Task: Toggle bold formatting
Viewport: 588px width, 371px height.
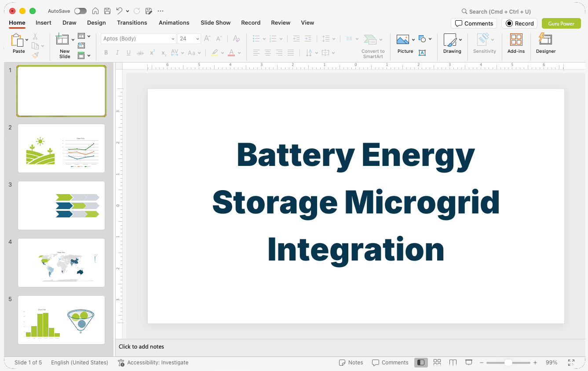Action: (106, 53)
